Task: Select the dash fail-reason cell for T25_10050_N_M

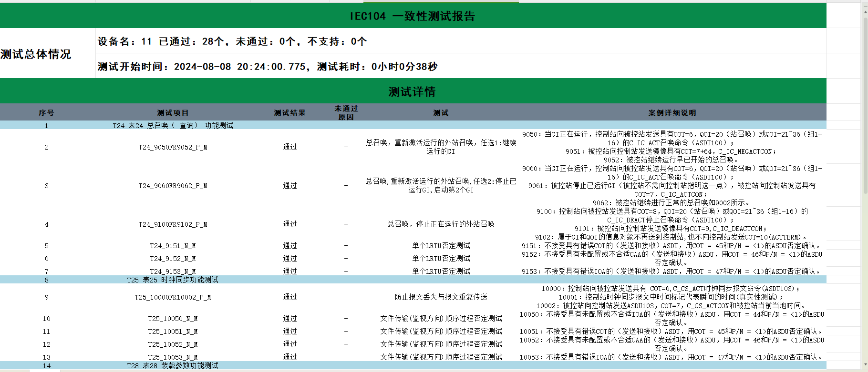Action: click(346, 319)
